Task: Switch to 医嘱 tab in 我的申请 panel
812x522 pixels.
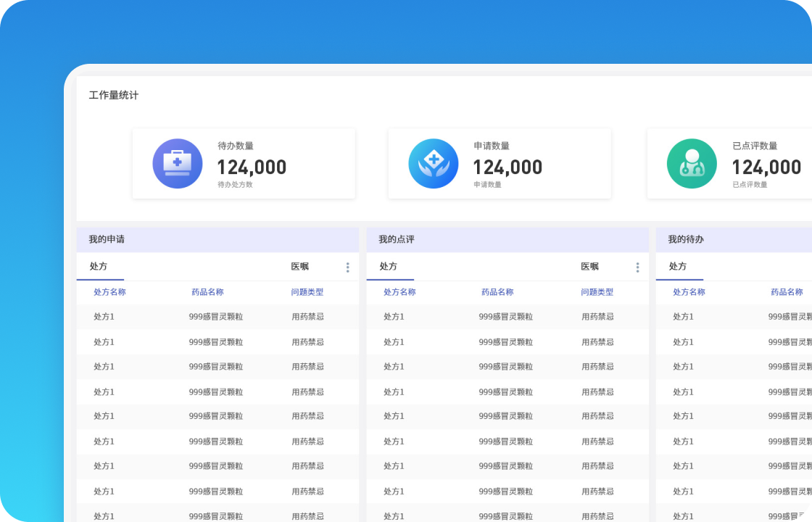Action: pos(300,266)
